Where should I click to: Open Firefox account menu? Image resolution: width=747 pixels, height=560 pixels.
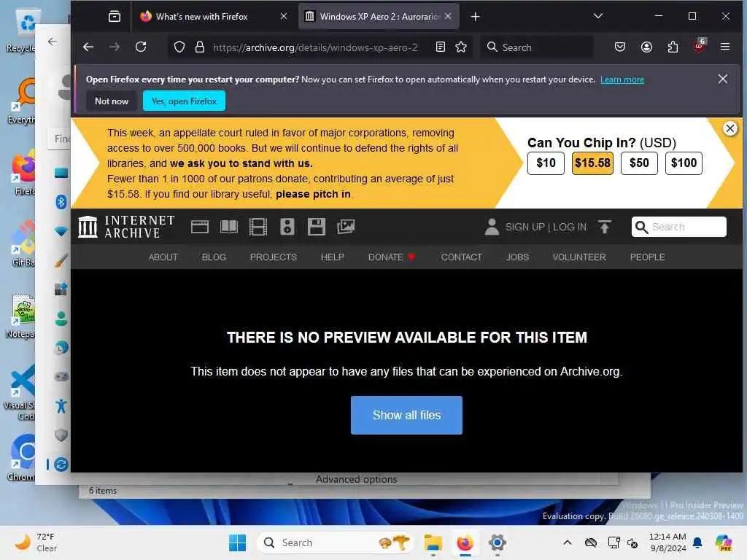pos(646,47)
